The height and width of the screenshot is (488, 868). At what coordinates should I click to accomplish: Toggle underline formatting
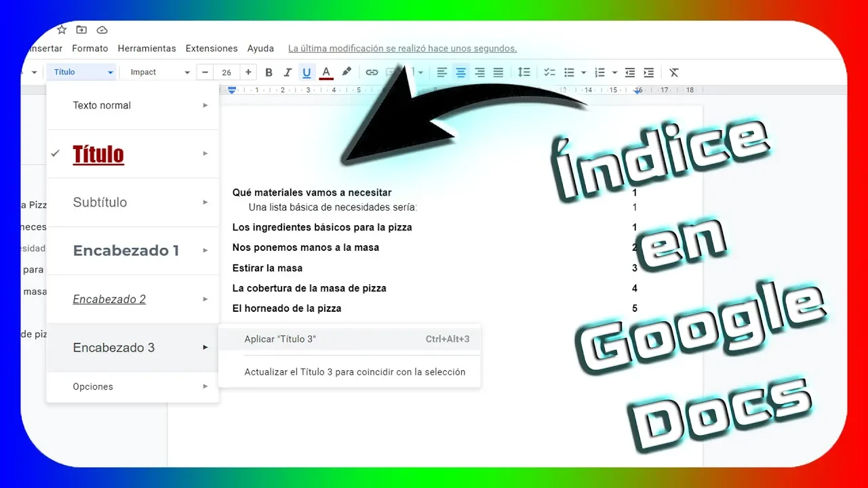coord(307,73)
